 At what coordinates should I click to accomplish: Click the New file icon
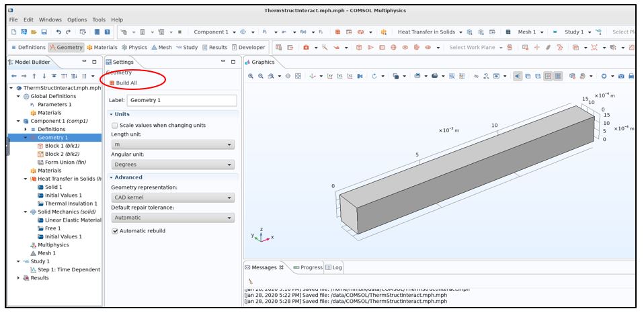pos(13,32)
